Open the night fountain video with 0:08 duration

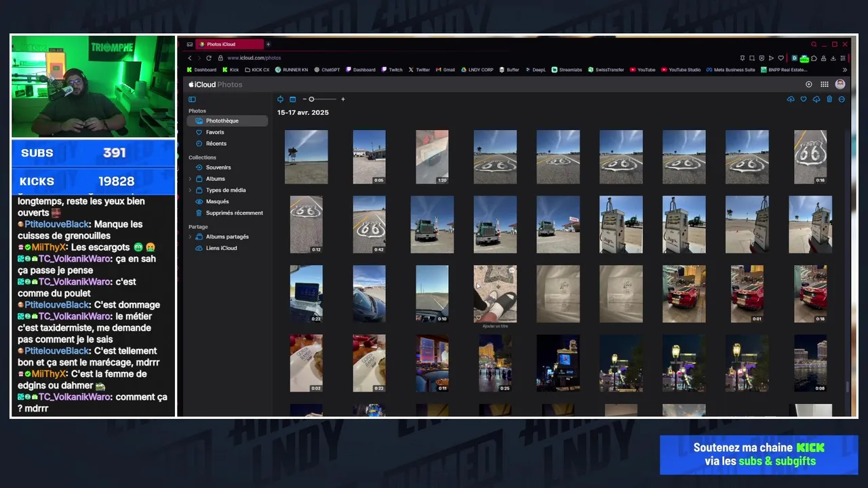810,363
